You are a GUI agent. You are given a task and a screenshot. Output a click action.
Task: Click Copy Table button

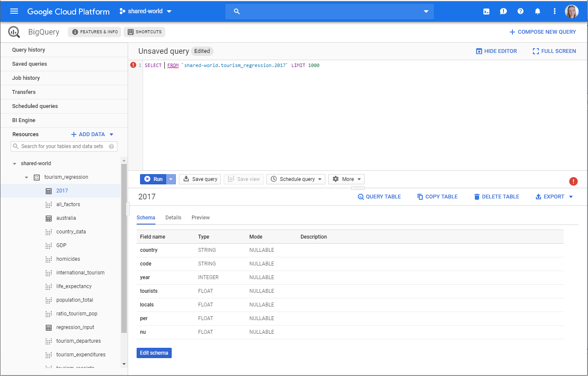click(437, 197)
